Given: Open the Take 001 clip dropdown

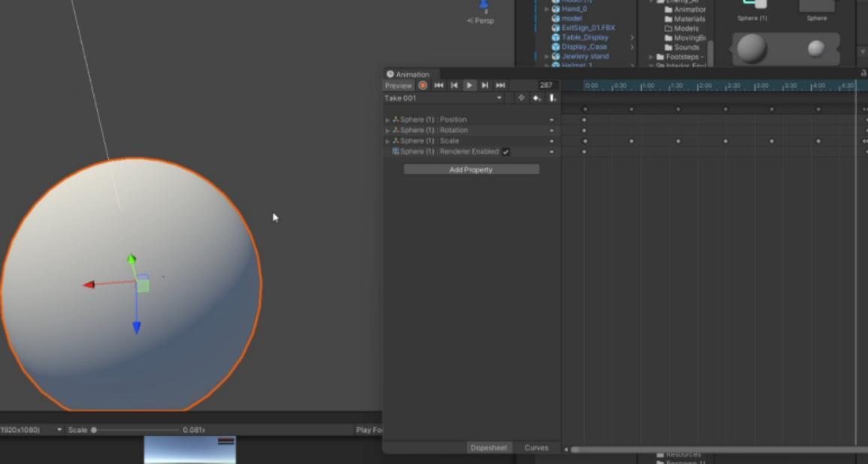Looking at the screenshot, I should (443, 98).
